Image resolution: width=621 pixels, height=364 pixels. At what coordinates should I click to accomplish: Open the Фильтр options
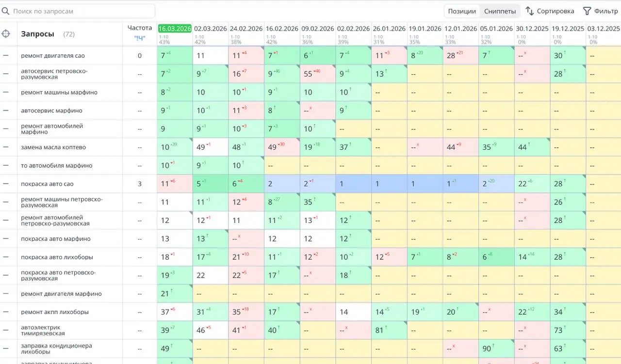601,11
